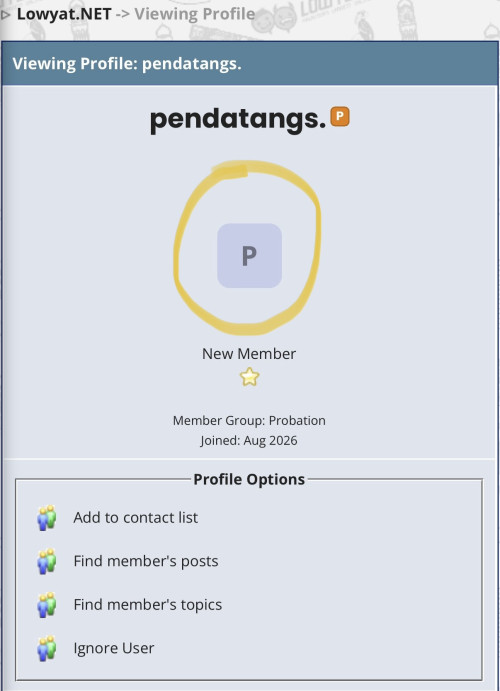Click the Viewing Profile: pendatangs. header bar
This screenshot has height=691, width=500.
coord(250,63)
